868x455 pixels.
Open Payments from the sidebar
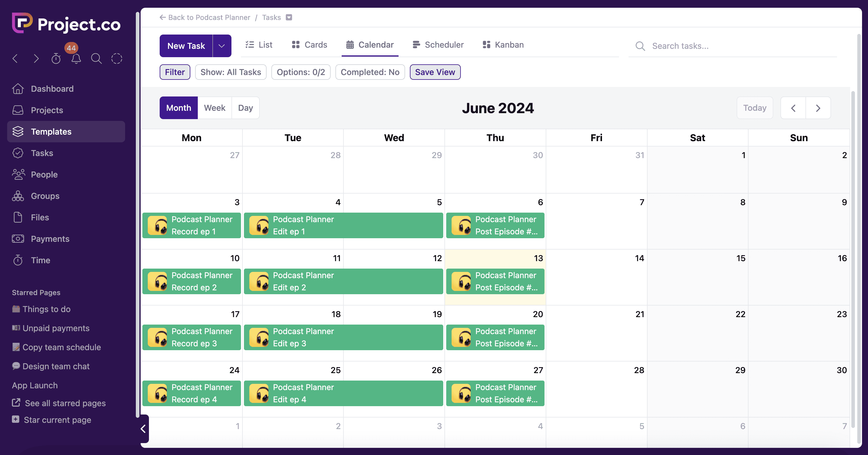(50, 239)
